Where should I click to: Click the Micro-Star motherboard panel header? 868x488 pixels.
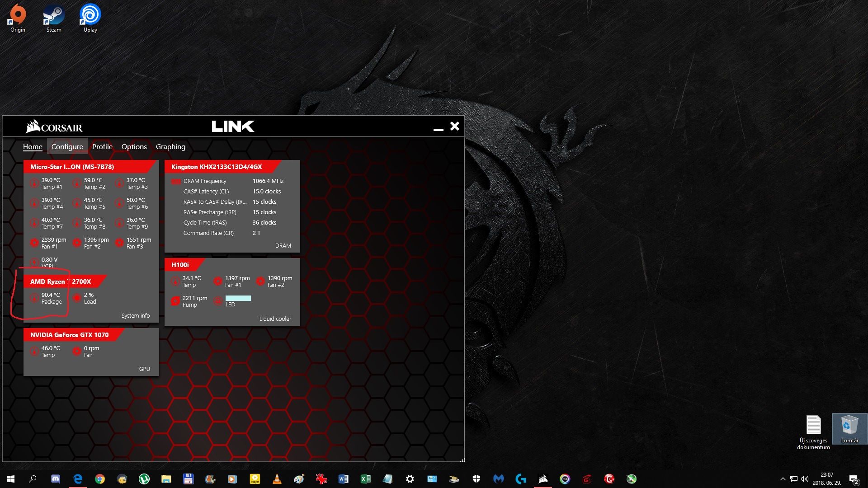[72, 167]
